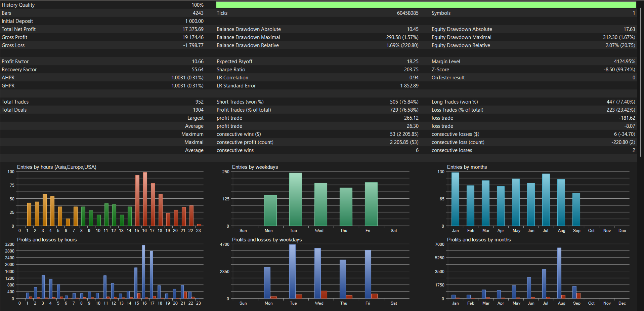644x311 pixels.
Task: Click the Total Trades value 952
Action: point(200,102)
